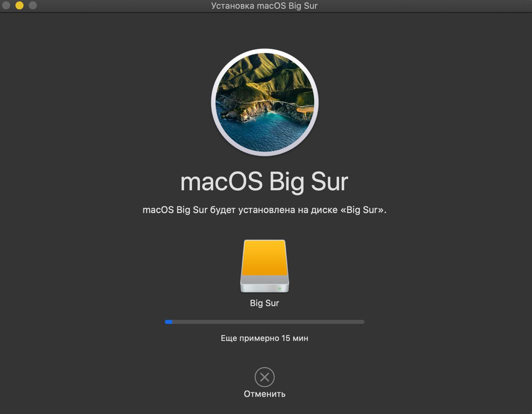Screen dimensions: 532x414
Task: Minimize the installer with the yellow button
Action: (x=20, y=5)
